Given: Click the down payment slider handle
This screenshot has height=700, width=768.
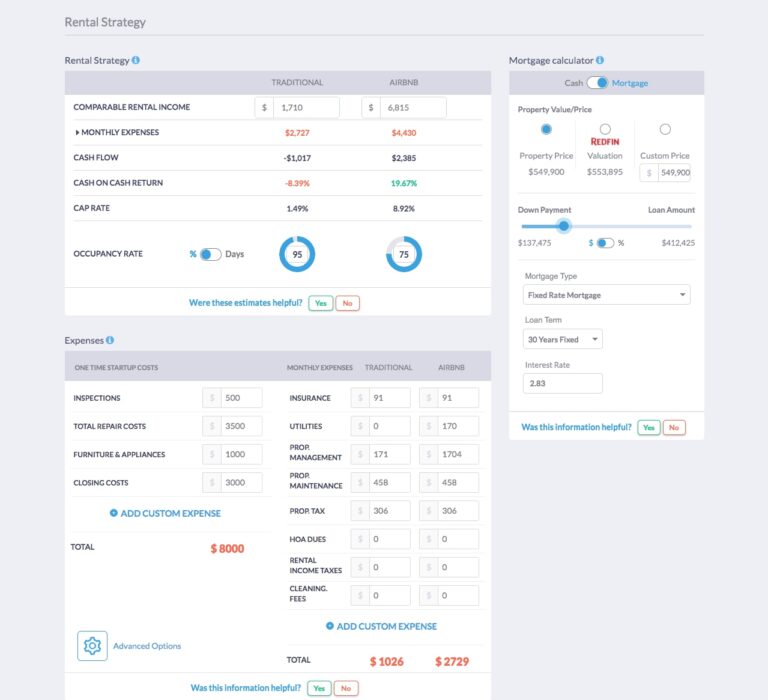Looking at the screenshot, I should (564, 226).
